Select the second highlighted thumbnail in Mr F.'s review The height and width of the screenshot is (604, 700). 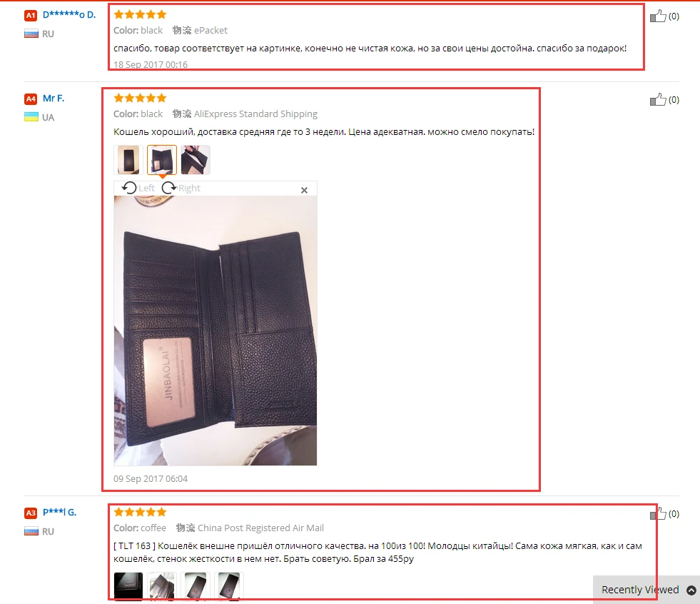pos(162,159)
